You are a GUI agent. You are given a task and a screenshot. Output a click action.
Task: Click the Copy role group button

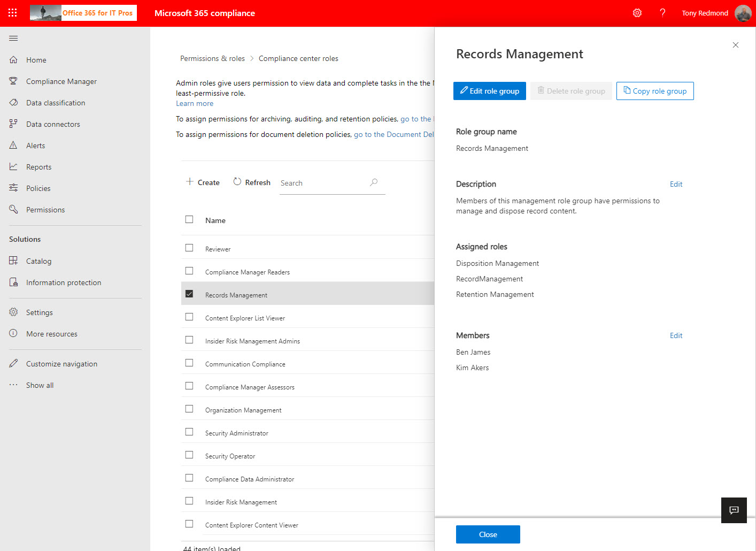pyautogui.click(x=655, y=91)
